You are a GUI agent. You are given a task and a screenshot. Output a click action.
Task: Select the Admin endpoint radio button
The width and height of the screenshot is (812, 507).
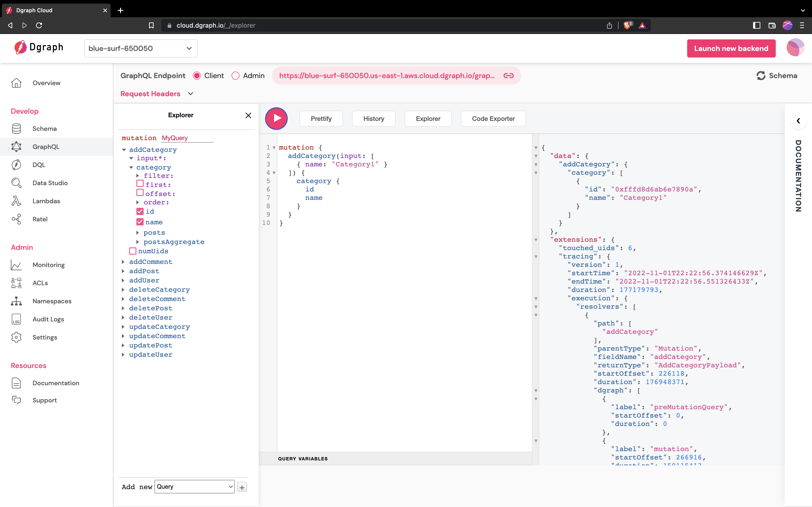pos(236,75)
